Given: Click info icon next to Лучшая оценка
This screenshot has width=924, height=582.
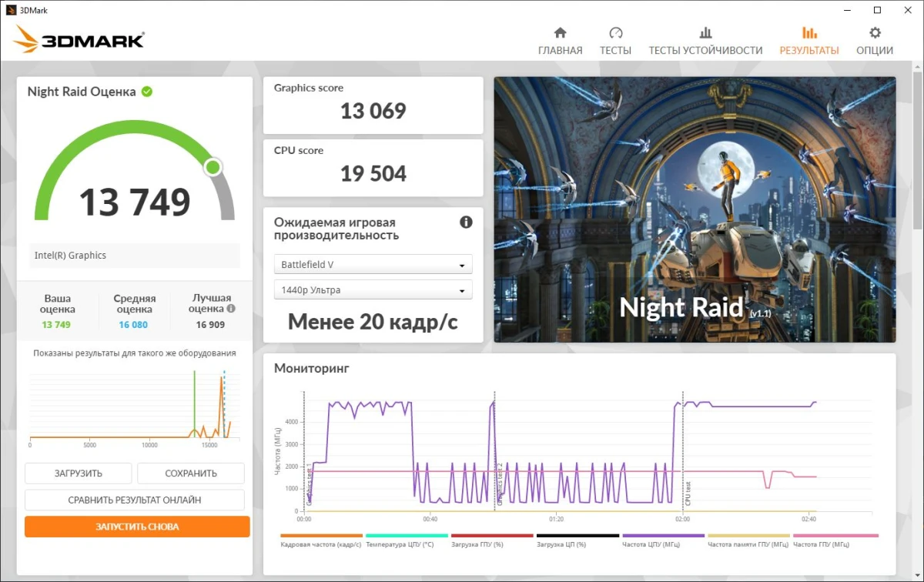Looking at the screenshot, I should point(231,309).
